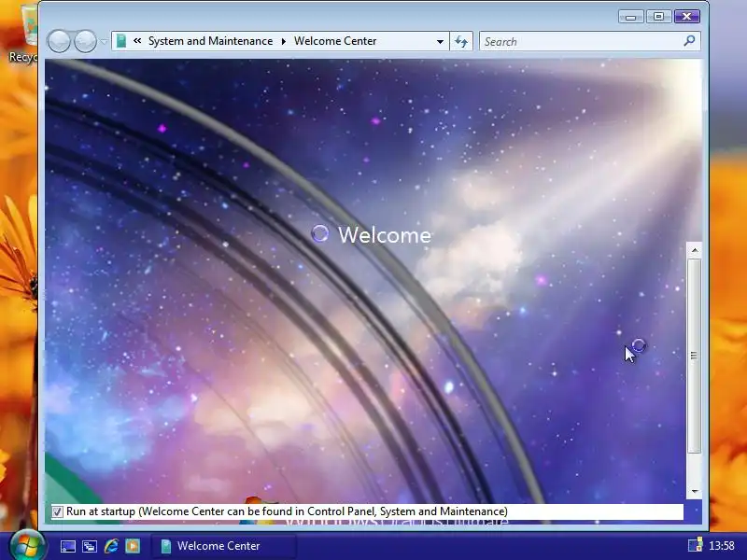Click Show Desktop in Quick Launch

tap(67, 546)
